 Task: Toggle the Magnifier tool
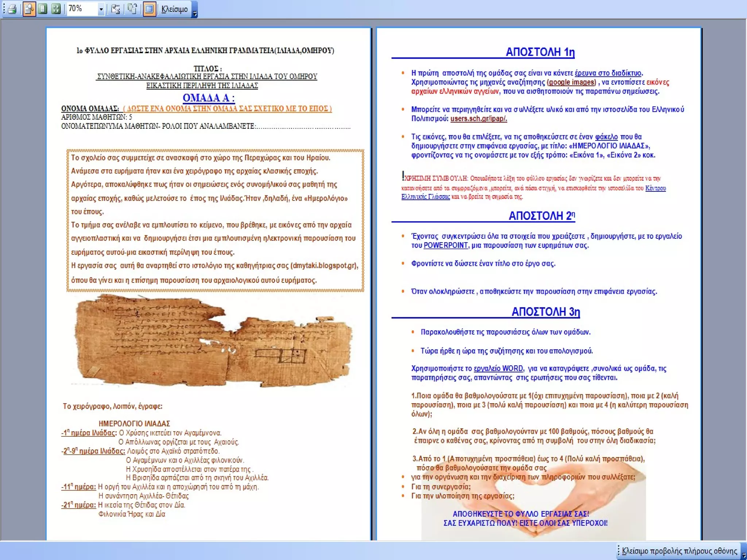point(29,9)
